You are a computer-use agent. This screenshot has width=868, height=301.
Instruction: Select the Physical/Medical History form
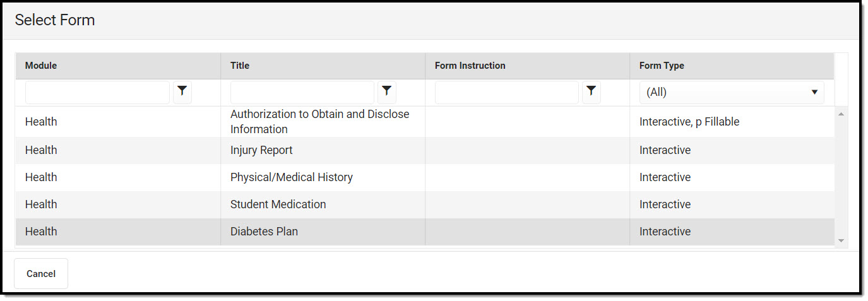coord(291,177)
